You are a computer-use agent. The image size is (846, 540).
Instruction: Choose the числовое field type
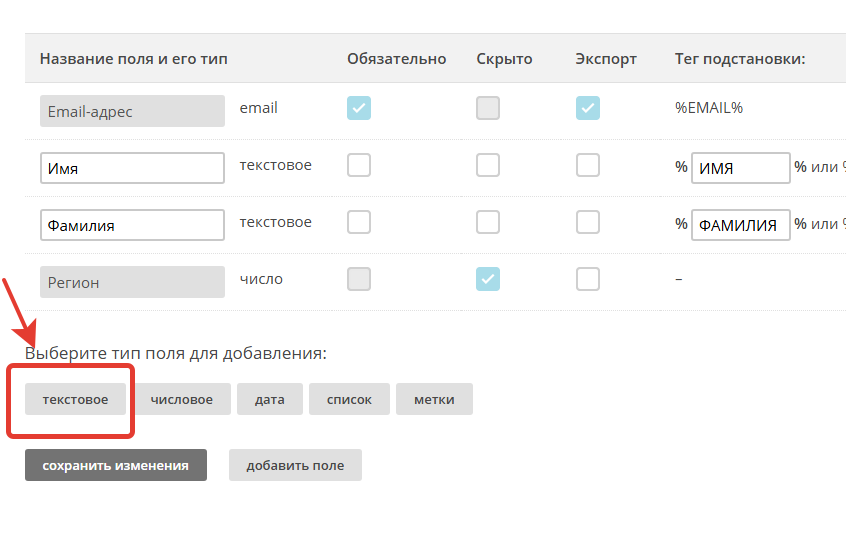182,399
